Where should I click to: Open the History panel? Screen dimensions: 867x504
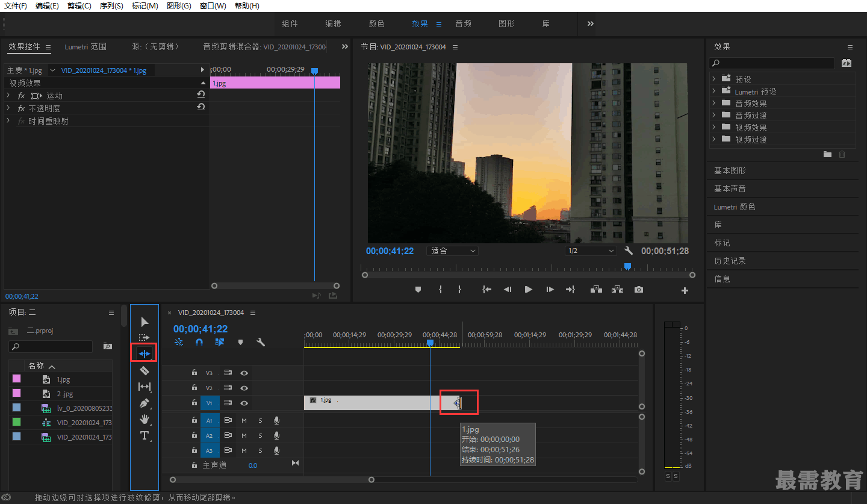pos(730,261)
